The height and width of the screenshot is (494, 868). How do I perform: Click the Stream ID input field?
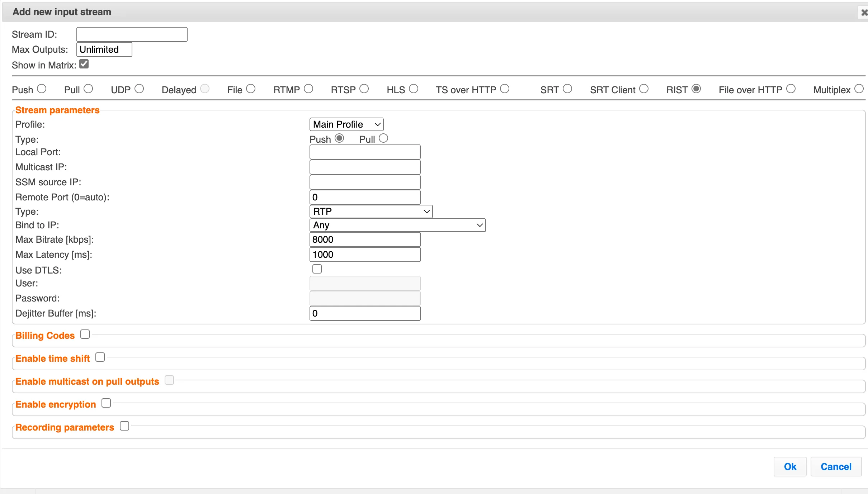[x=132, y=34]
